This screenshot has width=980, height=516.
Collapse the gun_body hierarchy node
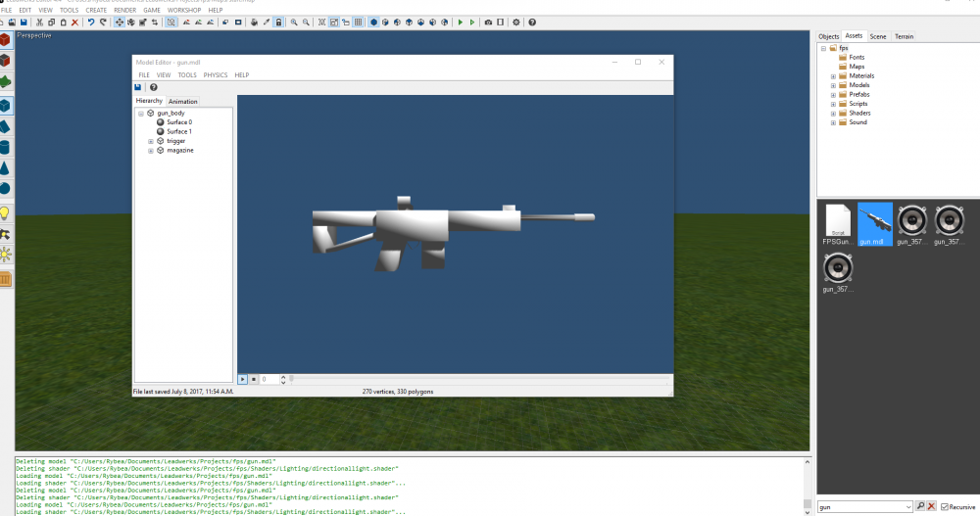[x=141, y=114]
